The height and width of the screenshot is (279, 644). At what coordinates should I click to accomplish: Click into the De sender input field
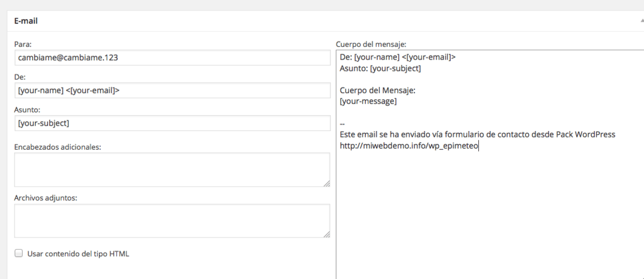172,90
